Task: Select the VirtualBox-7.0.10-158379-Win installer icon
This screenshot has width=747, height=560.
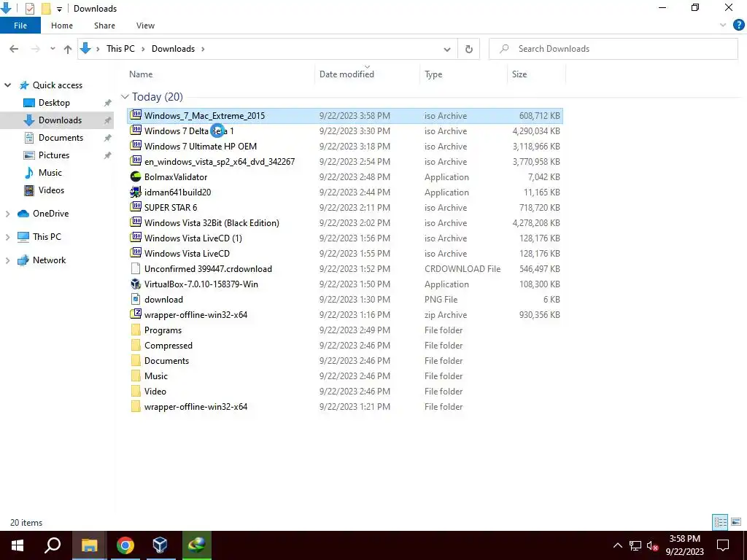Action: coord(136,284)
